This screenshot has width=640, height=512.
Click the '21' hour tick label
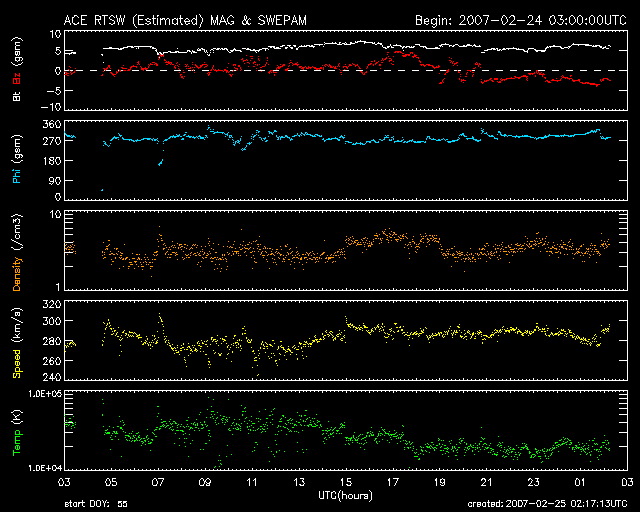(x=487, y=482)
